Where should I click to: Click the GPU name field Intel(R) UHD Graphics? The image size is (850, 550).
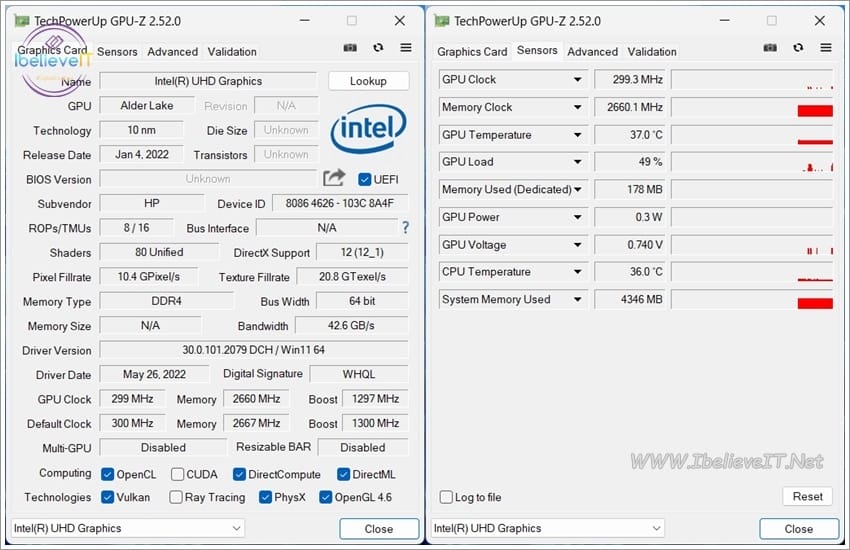pos(208,81)
